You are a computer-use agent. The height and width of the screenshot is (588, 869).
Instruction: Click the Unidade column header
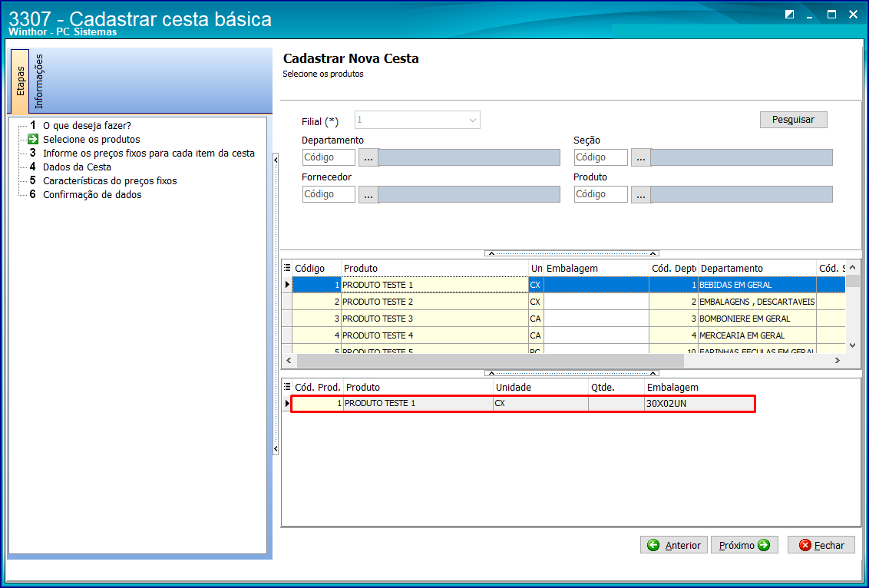pos(540,388)
